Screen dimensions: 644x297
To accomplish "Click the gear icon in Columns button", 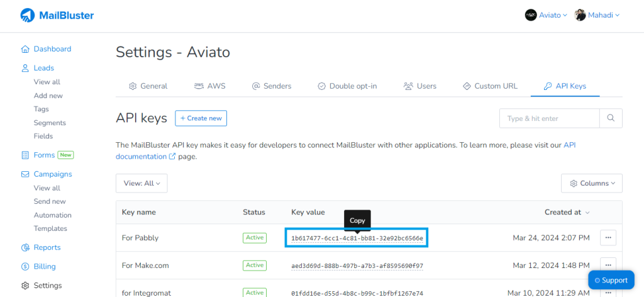I will [574, 183].
